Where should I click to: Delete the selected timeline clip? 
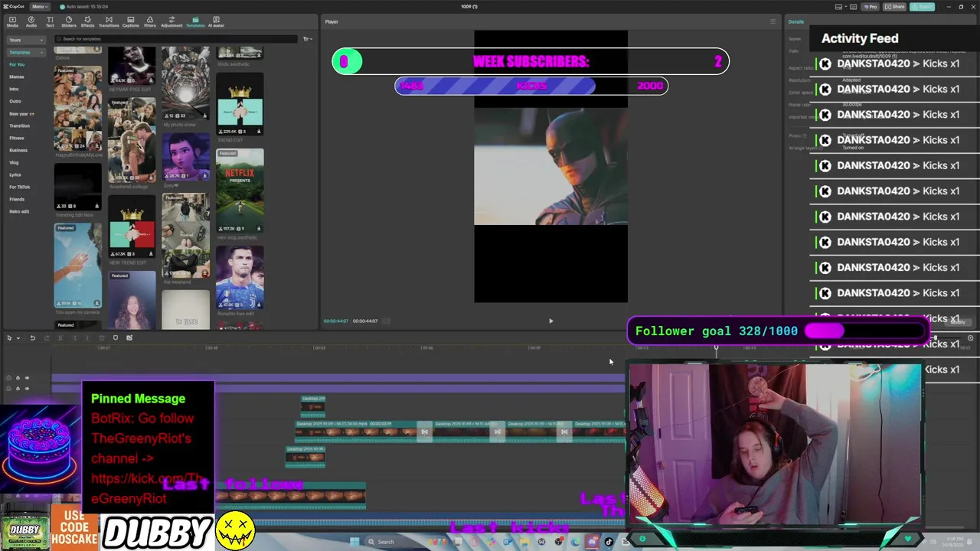click(x=102, y=337)
